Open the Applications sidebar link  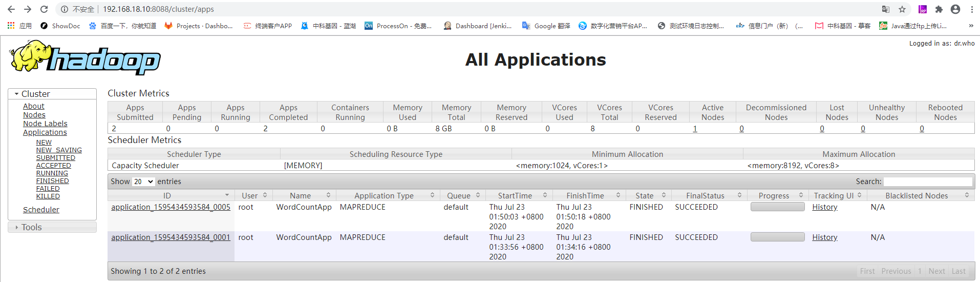point(45,132)
